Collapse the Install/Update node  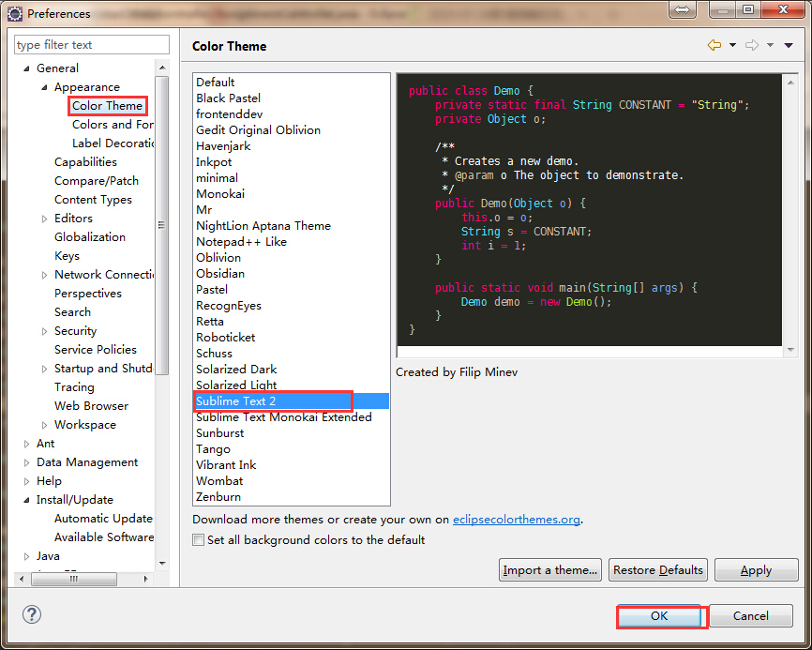click(26, 500)
